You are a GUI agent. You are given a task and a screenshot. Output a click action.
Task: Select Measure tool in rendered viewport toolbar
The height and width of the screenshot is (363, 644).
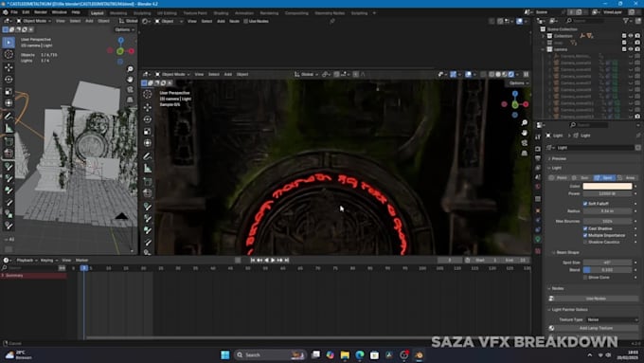(148, 169)
